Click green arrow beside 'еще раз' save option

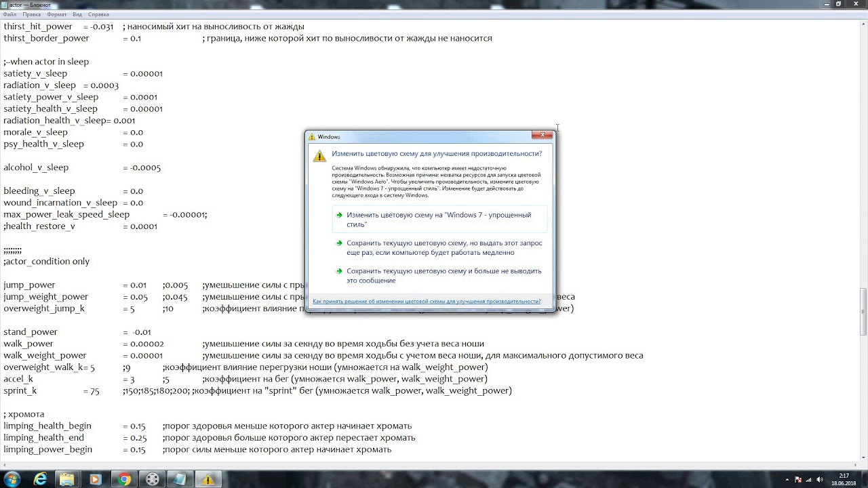tap(339, 243)
